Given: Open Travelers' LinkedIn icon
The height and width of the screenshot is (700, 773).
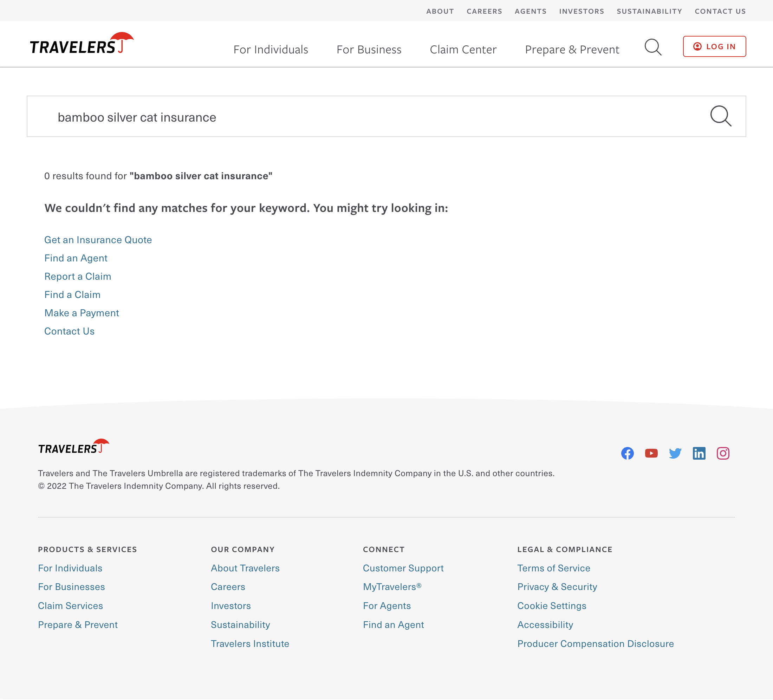Looking at the screenshot, I should 699,453.
